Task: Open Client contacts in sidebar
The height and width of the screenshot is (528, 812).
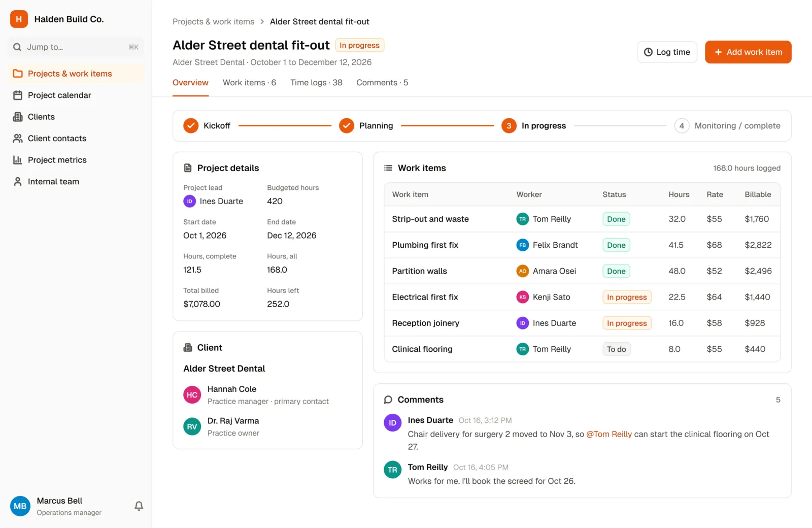Action: (76, 139)
